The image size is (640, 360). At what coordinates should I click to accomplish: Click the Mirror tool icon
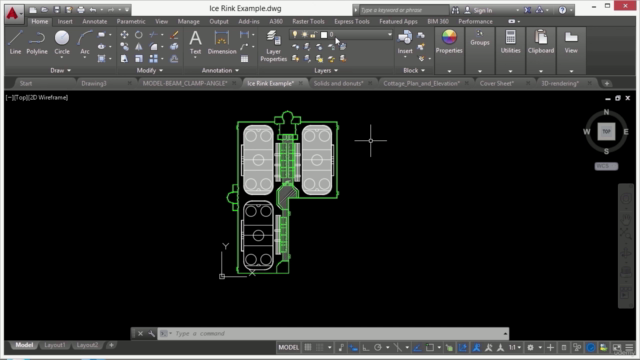pos(139,47)
